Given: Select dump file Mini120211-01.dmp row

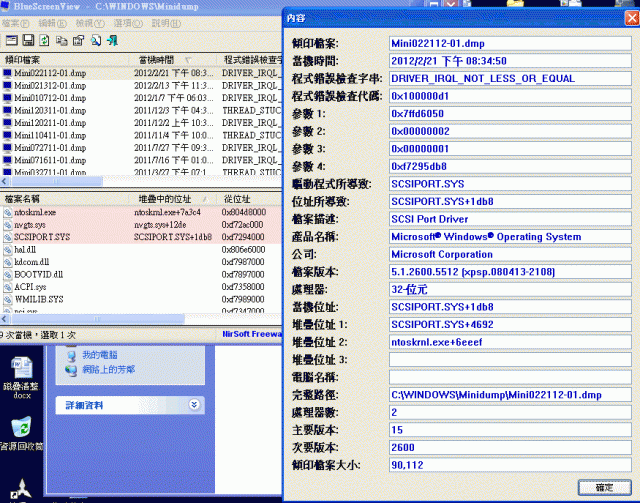Looking at the screenshot, I should point(141,123).
